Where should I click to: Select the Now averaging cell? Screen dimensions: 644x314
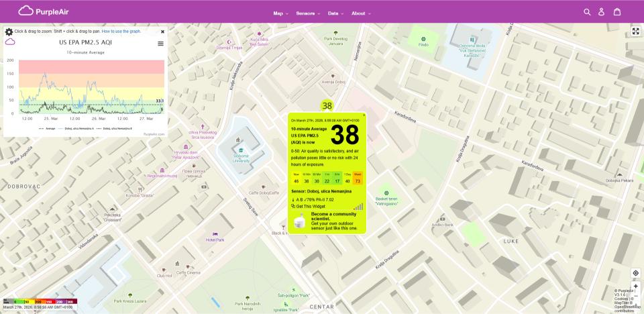[296, 178]
